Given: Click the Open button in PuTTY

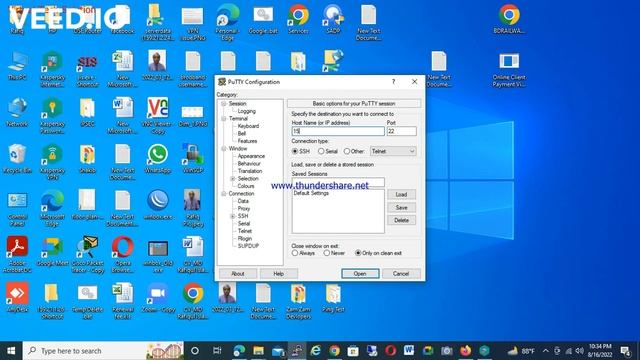Looking at the screenshot, I should click(x=360, y=273).
